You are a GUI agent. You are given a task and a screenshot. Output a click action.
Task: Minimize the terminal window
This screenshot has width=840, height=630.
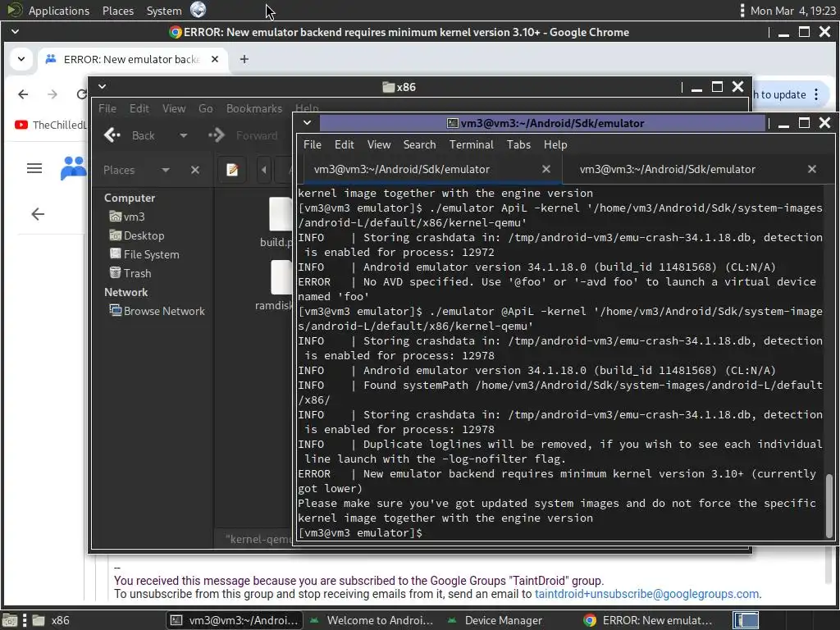pos(783,124)
